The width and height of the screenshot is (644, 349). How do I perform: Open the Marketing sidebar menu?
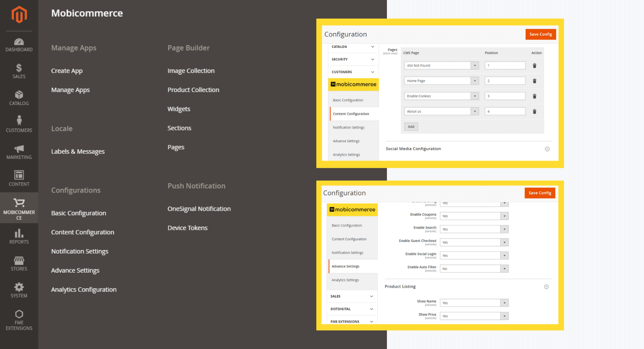[19, 152]
